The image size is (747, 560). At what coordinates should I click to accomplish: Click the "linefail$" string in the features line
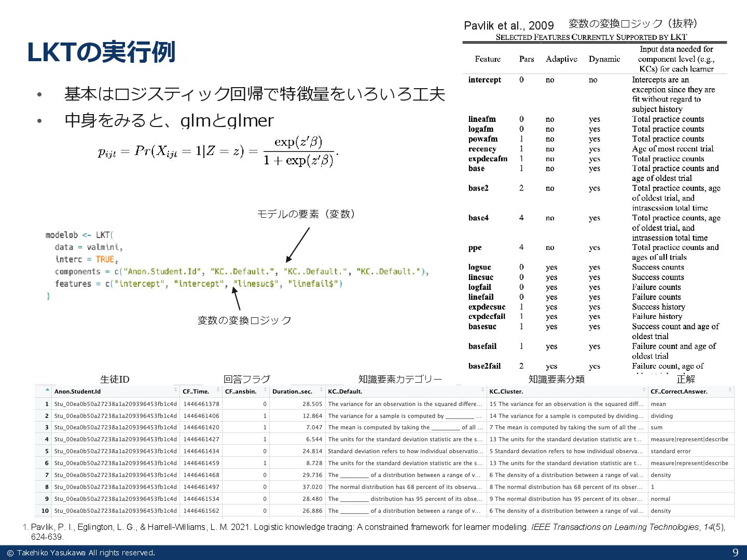tap(314, 284)
